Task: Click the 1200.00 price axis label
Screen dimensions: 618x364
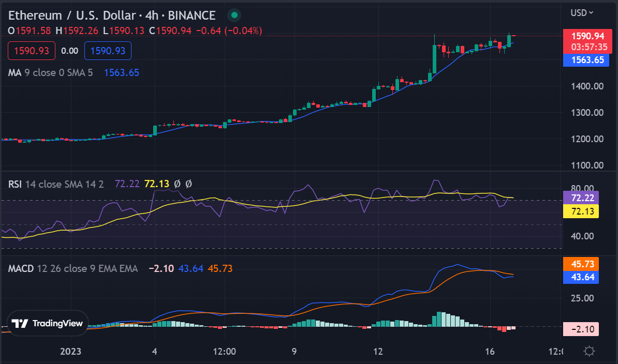Action: [x=587, y=139]
